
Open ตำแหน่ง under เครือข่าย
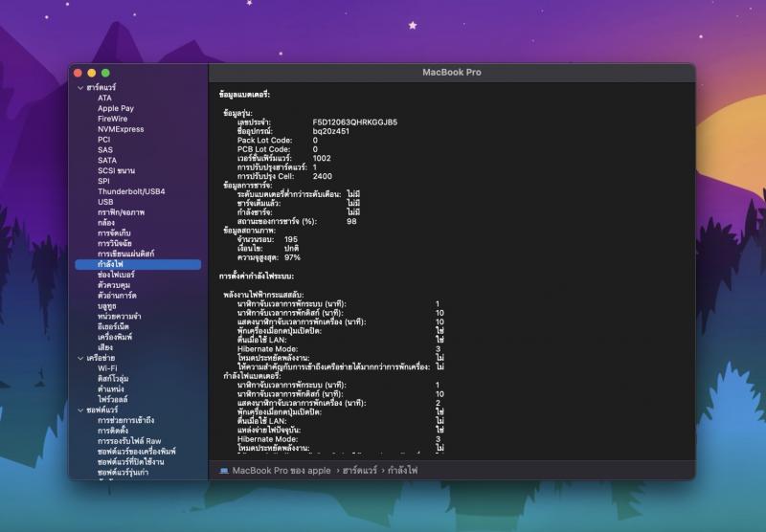pos(111,389)
